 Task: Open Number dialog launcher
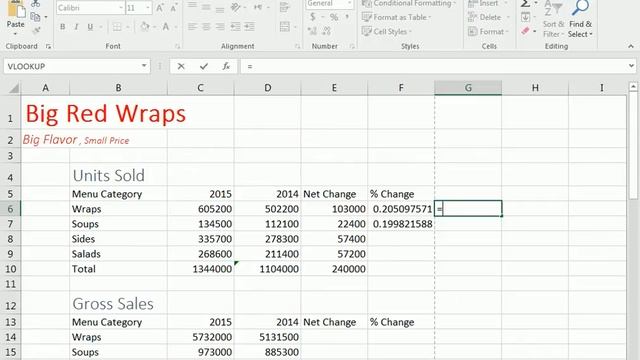(352, 47)
